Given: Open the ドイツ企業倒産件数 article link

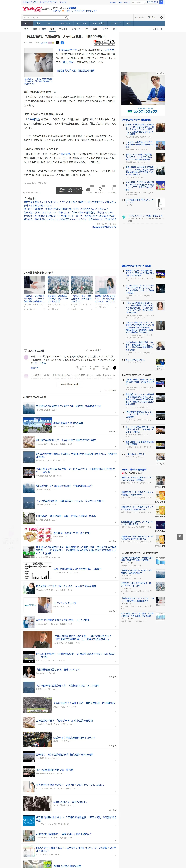Looking at the screenshot, I should pyautogui.click(x=70, y=501).
